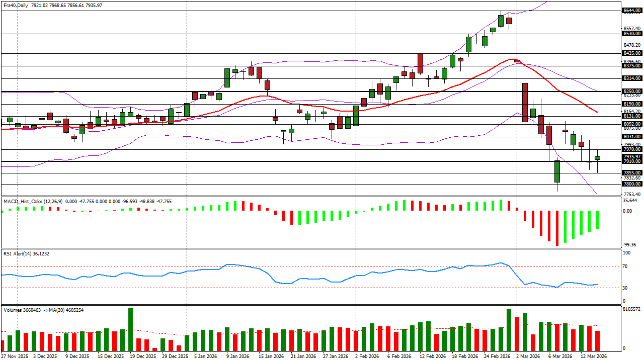Click the 8530.00 horizontal level price tag
The width and height of the screenshot is (644, 362).
click(x=631, y=34)
